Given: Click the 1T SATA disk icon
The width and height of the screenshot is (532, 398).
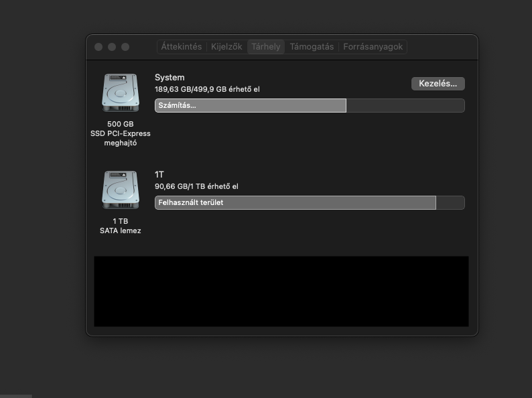Looking at the screenshot, I should click(x=121, y=190).
